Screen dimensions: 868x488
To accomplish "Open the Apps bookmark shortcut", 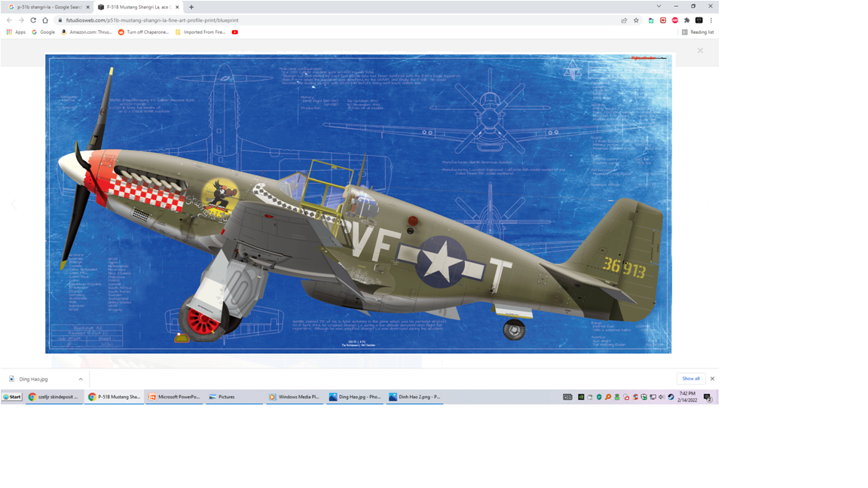I will (x=16, y=32).
